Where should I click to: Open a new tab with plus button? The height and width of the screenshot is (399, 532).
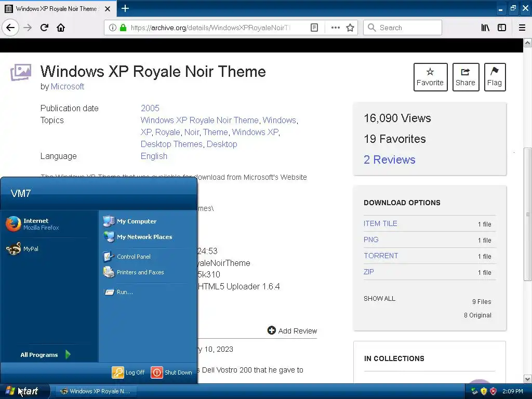point(125,8)
